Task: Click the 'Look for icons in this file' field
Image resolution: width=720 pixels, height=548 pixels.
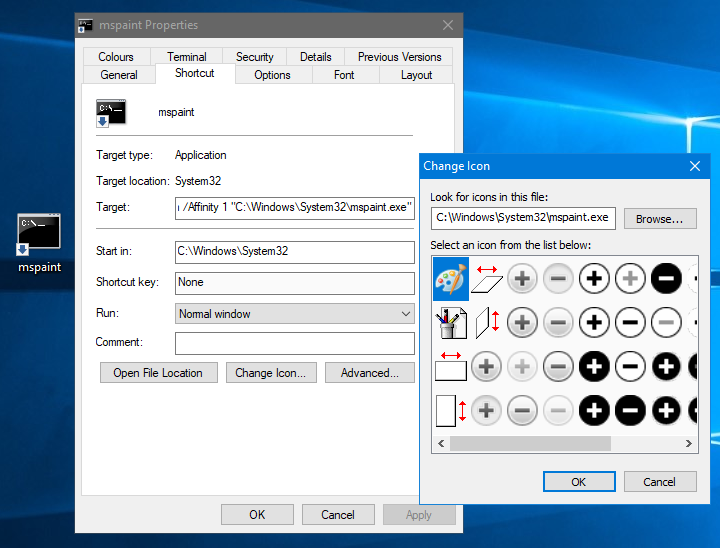Action: point(523,218)
